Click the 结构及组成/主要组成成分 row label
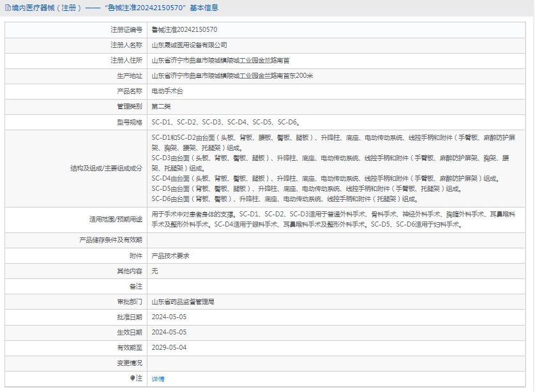This screenshot has height=392, width=535. (x=106, y=169)
